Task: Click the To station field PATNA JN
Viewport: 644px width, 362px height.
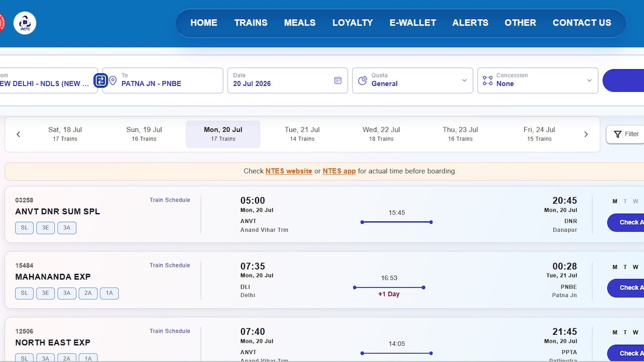Action: (x=163, y=80)
